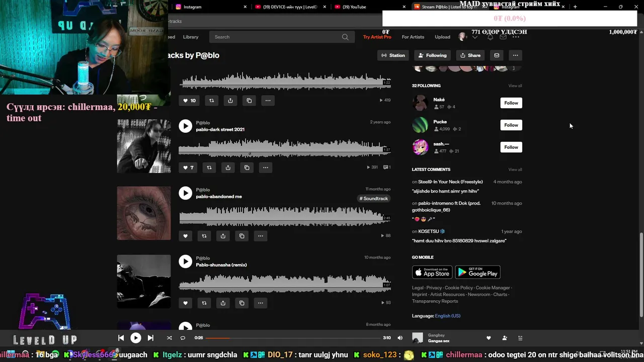This screenshot has height=362, width=644.
Task: Like the currently playing Gangaa sex track
Action: pos(488,338)
